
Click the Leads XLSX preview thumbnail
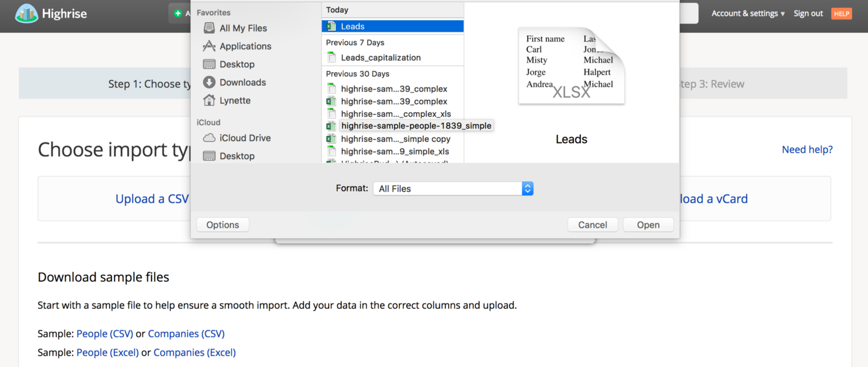pos(571,65)
